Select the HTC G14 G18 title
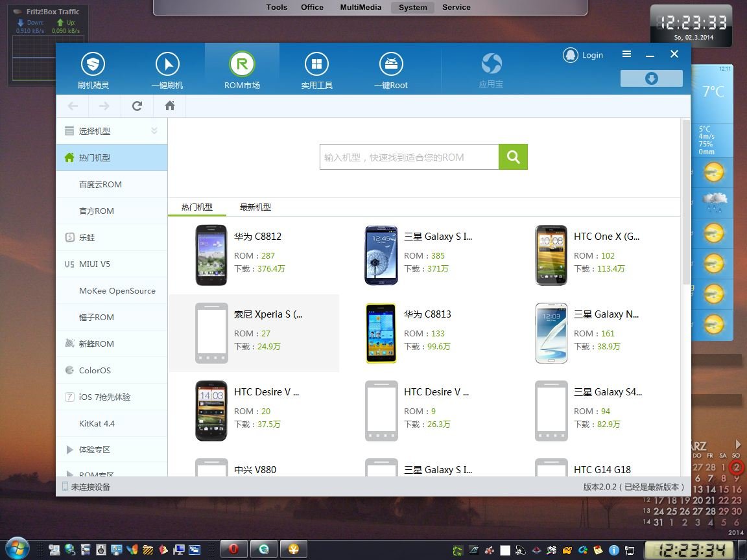Viewport: 747px width, 560px height. (602, 469)
